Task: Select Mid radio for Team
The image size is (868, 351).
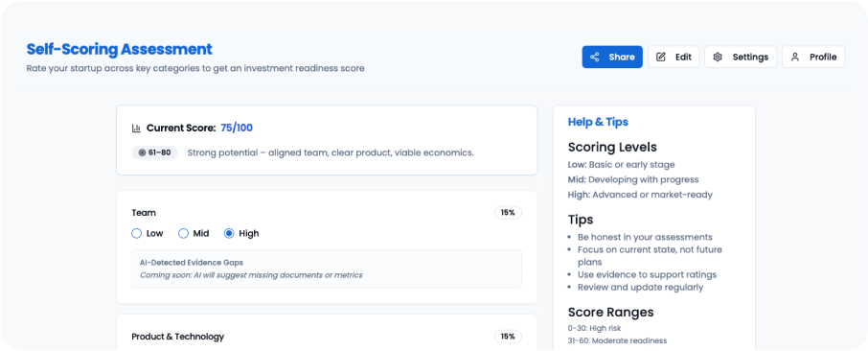Action: pyautogui.click(x=183, y=233)
